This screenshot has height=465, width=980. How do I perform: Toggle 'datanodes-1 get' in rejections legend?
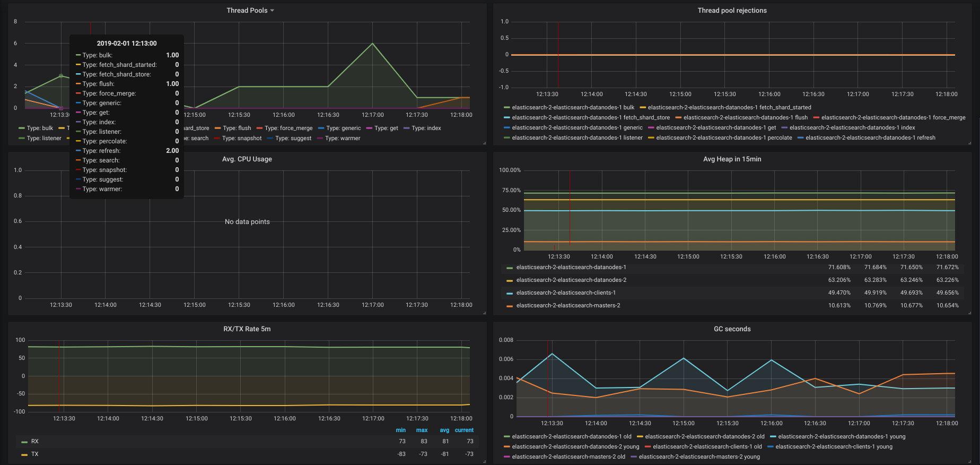[716, 127]
